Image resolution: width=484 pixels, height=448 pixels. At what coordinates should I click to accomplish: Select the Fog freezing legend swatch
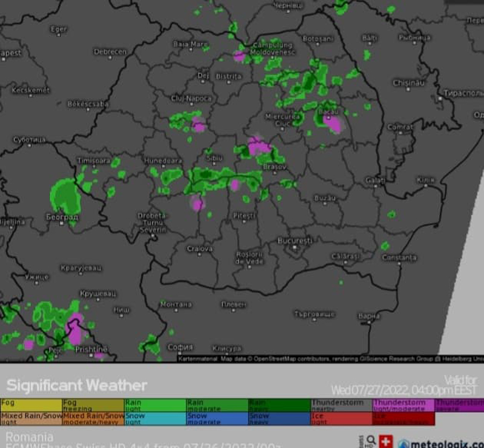point(93,405)
